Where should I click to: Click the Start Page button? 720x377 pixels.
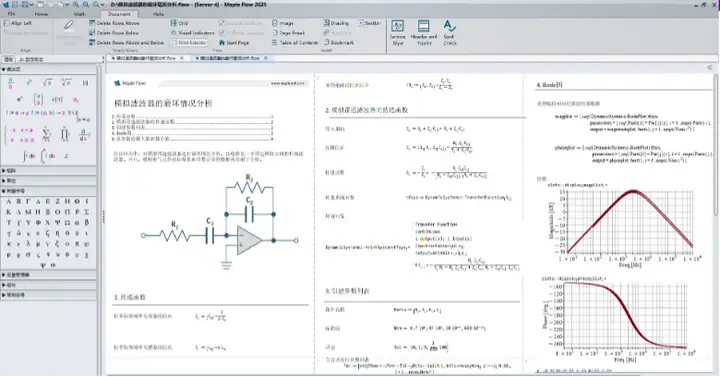tap(234, 42)
